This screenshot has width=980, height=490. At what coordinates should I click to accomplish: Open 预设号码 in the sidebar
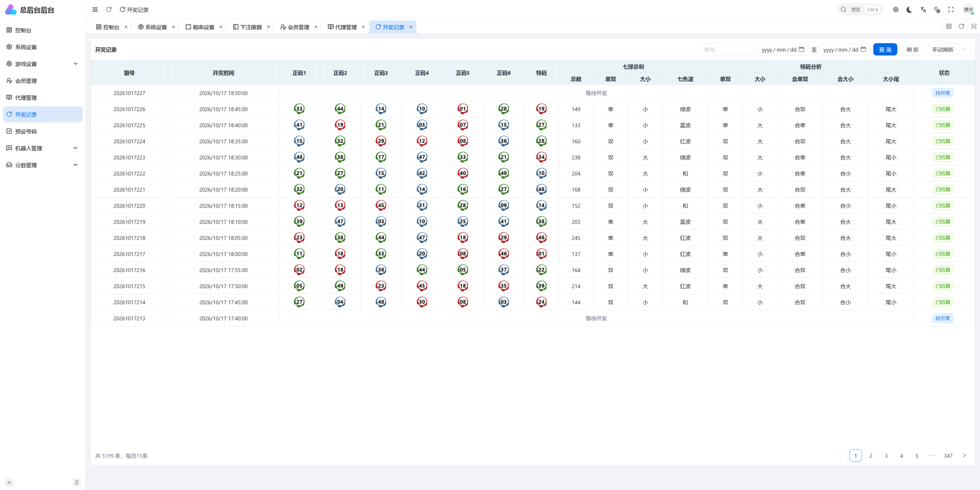42,131
